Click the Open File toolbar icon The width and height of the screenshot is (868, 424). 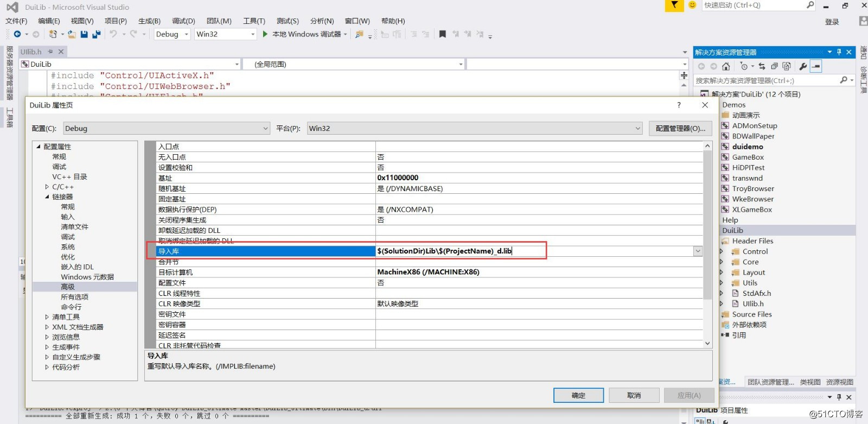[72, 34]
